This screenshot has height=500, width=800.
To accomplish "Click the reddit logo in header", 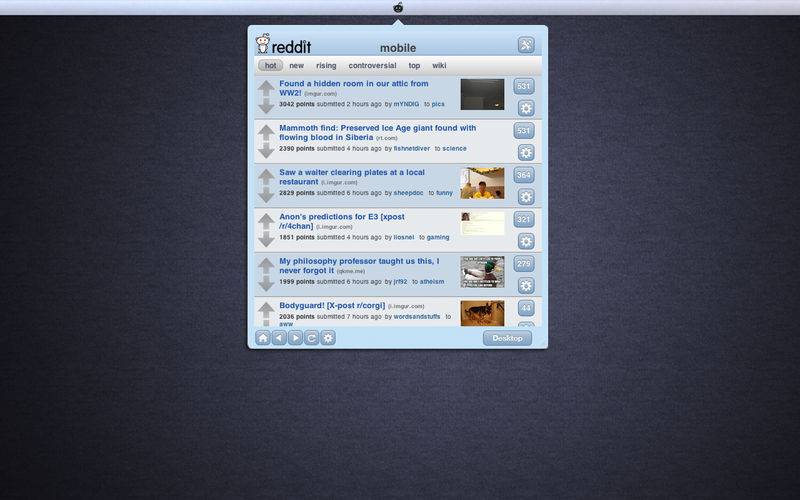I will (x=284, y=44).
